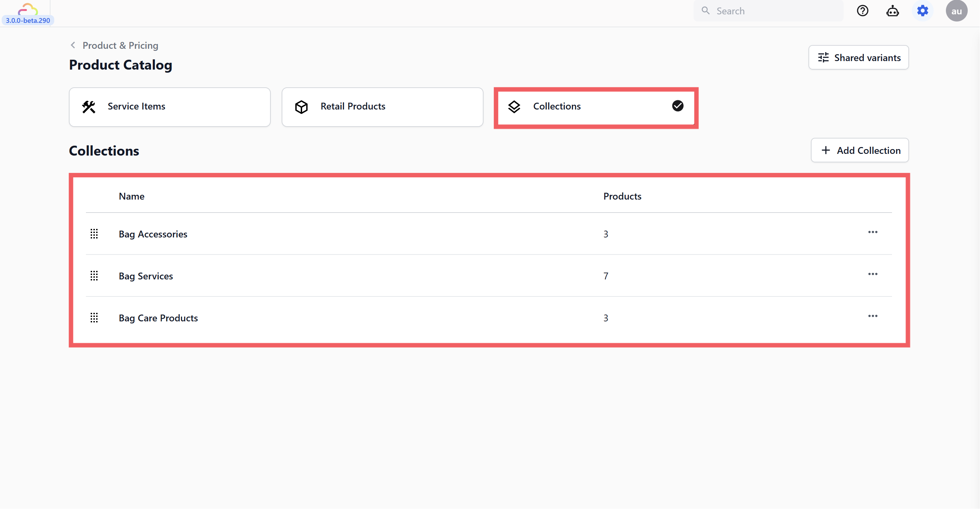The image size is (980, 509).
Task: Open the Bag Care Products collection
Action: click(158, 318)
